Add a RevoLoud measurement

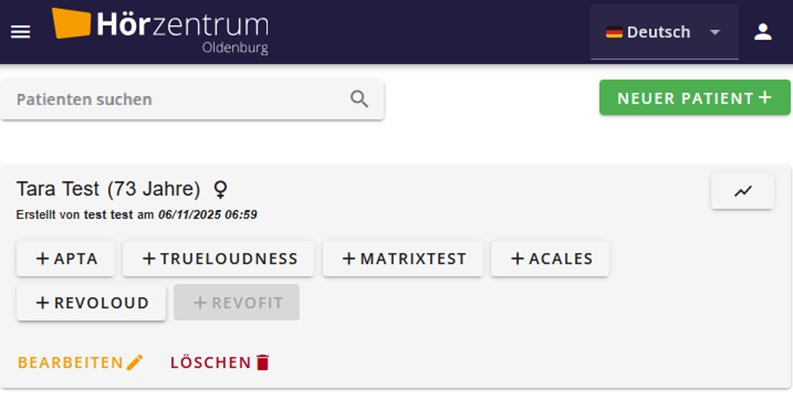click(x=91, y=302)
